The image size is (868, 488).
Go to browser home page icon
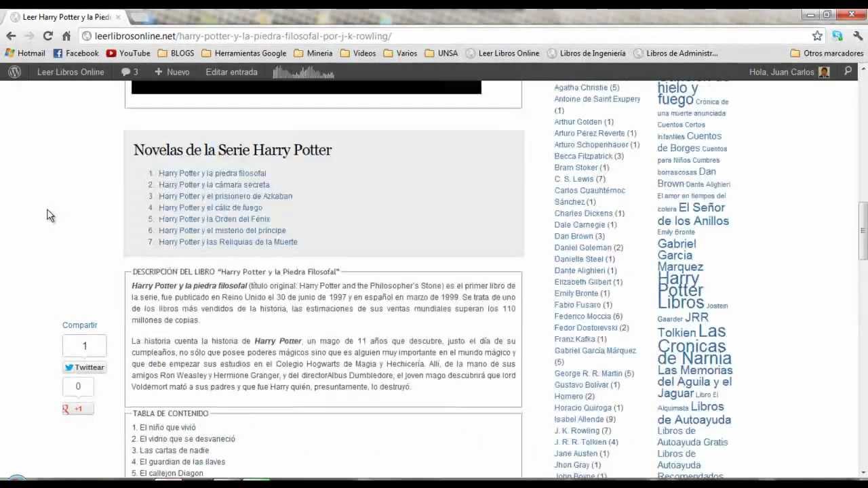click(x=66, y=36)
